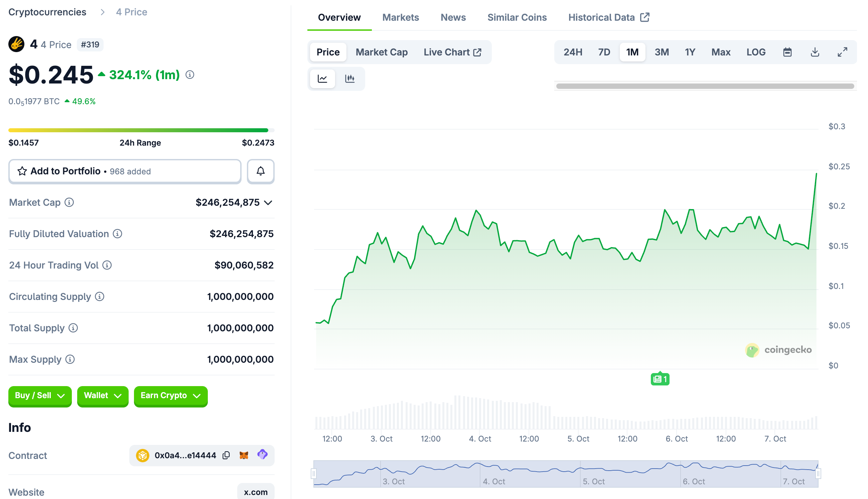
Task: Switch to candlestick chart view
Action: pyautogui.click(x=349, y=78)
